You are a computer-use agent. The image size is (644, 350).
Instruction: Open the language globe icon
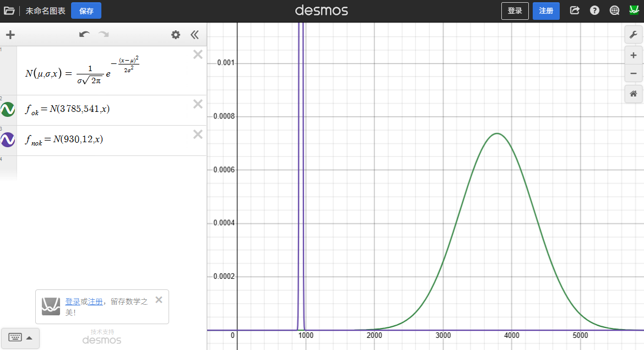point(615,10)
